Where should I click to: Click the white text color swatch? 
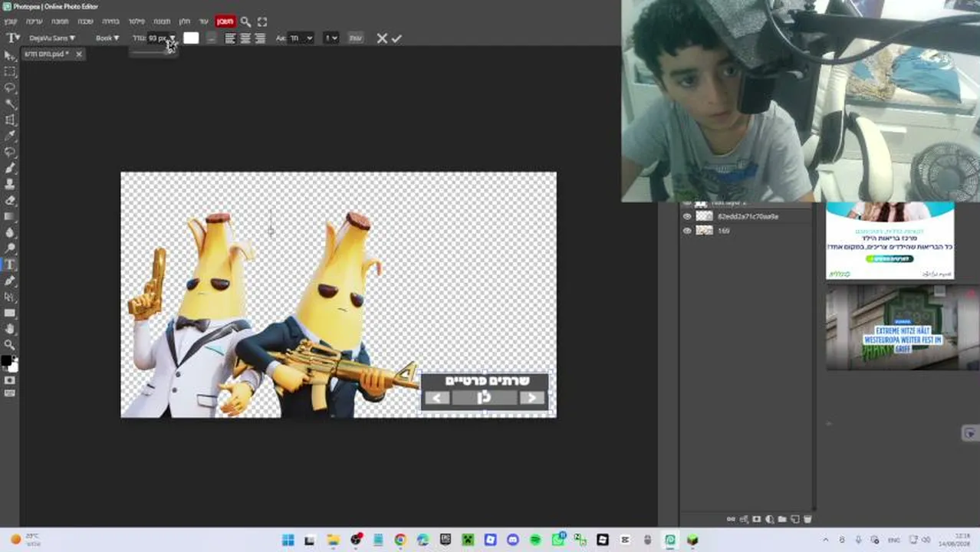191,38
